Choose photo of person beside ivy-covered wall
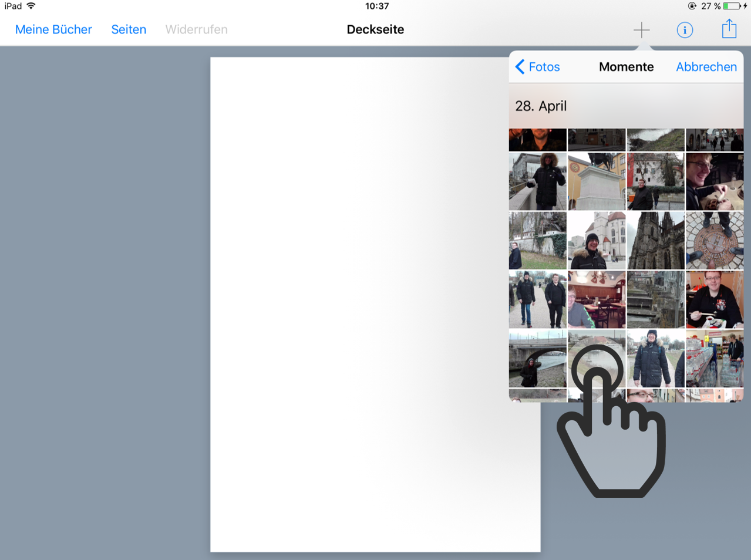The image size is (751, 560). (537, 241)
